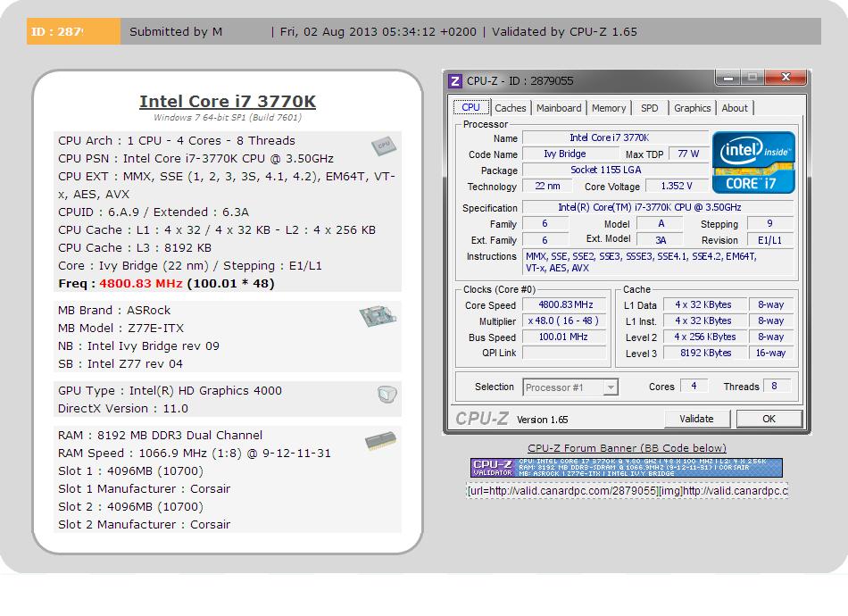Viewport: 848px width, 616px height.
Task: Click the Name field Intel Core i7 3770K
Action: click(x=615, y=137)
